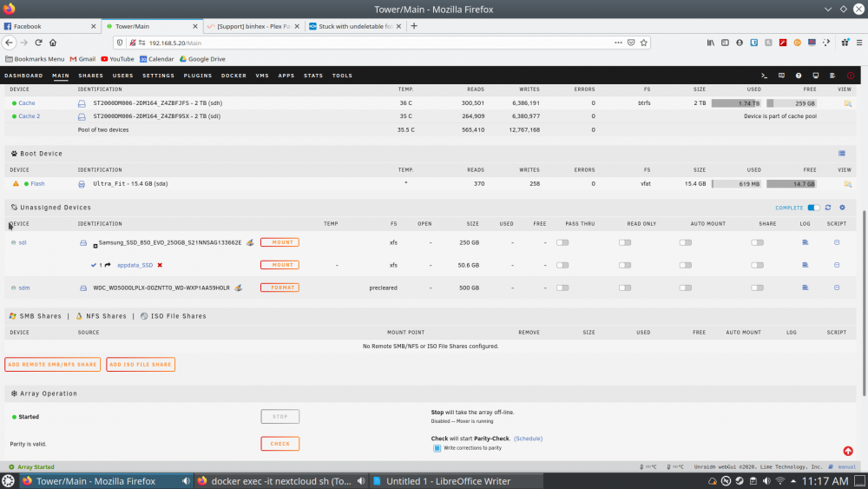
Task: Open the system log icon in header
Action: pos(832,76)
